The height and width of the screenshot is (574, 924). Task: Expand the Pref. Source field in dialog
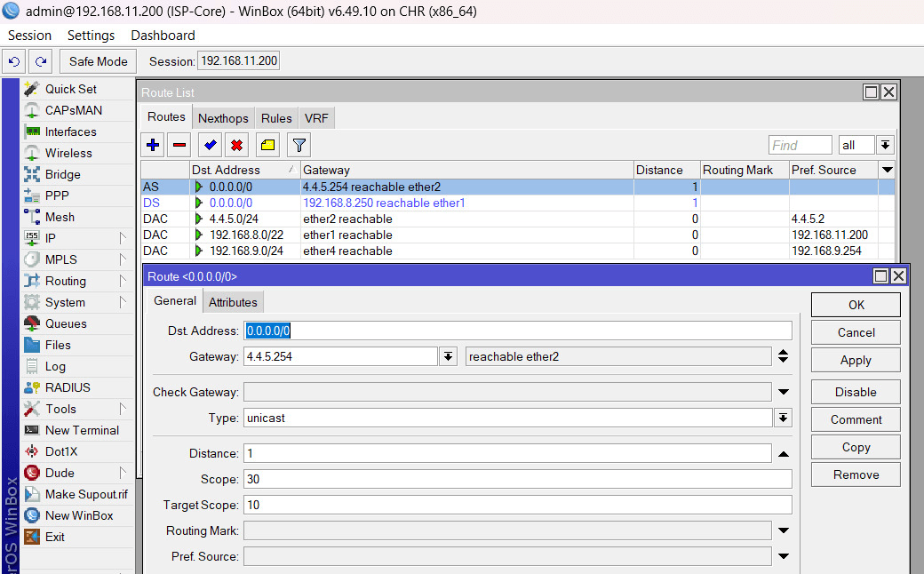(783, 556)
